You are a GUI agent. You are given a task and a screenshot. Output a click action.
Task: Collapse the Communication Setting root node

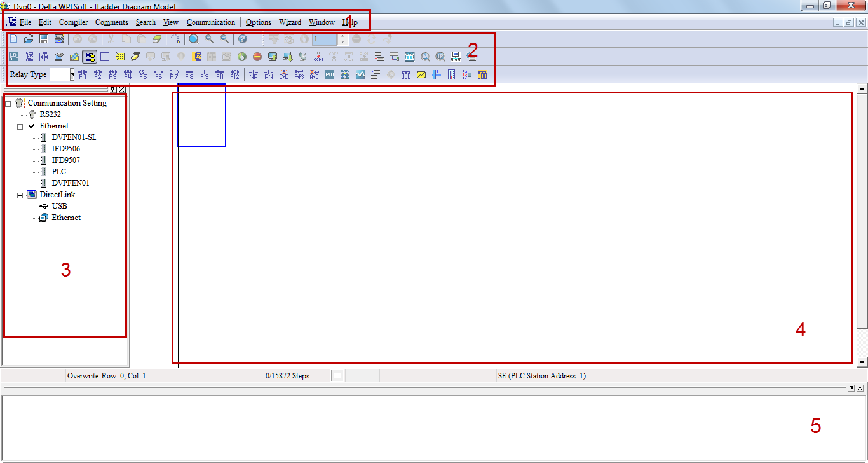point(8,103)
